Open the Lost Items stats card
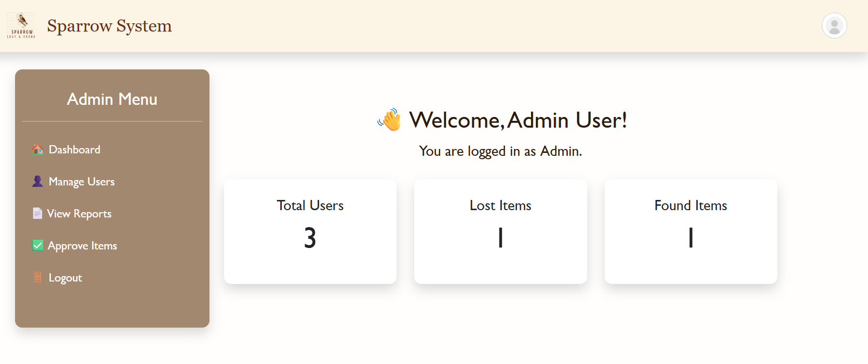868x364 pixels. coord(500,232)
